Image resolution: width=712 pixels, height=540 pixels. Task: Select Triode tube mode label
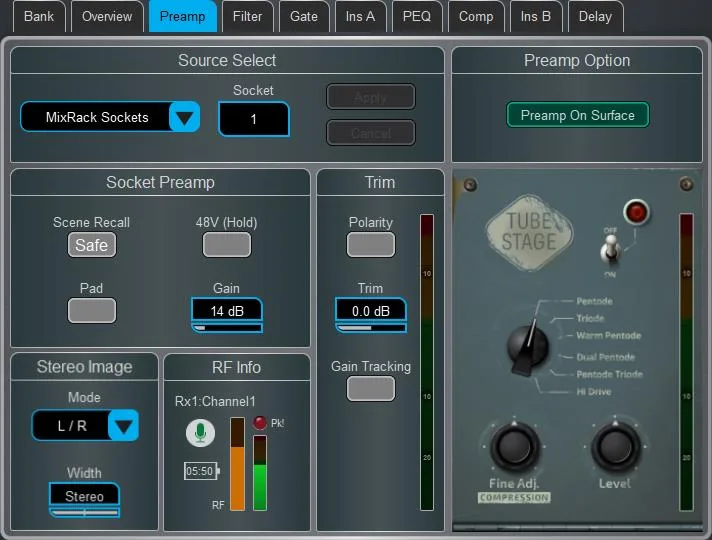click(590, 318)
